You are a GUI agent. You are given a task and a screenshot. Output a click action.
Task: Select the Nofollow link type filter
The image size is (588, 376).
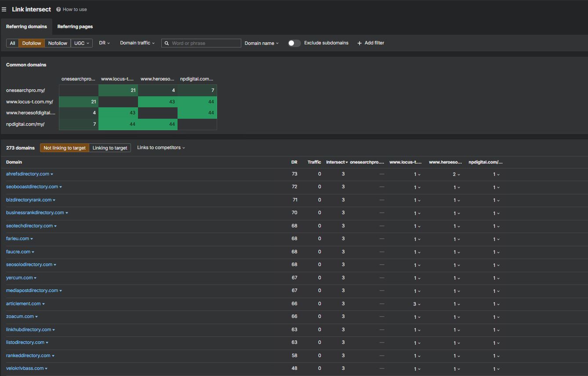pyautogui.click(x=58, y=43)
